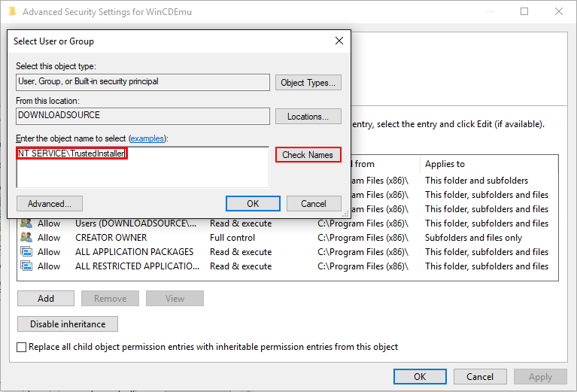Click the greyed Remove button

[110, 298]
